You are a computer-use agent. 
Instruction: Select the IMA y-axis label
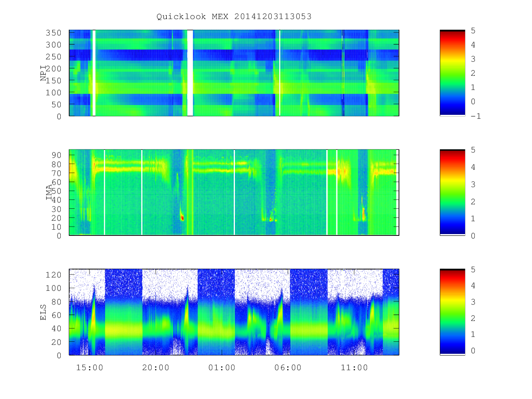tap(50, 192)
